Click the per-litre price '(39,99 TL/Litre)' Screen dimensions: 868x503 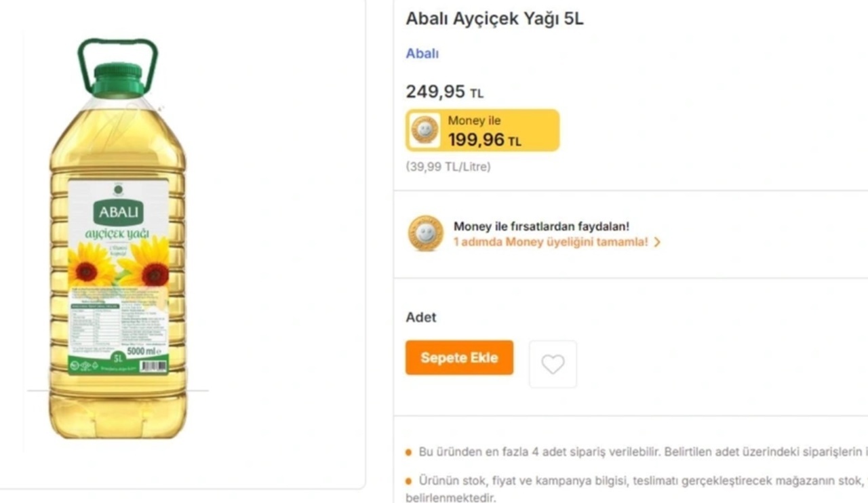(x=448, y=166)
